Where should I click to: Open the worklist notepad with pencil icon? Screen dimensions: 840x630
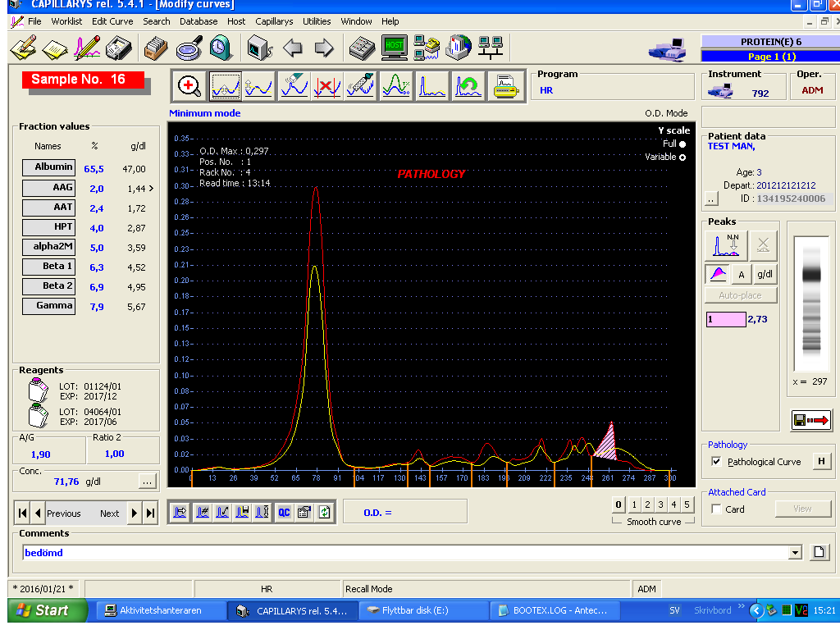(x=23, y=48)
